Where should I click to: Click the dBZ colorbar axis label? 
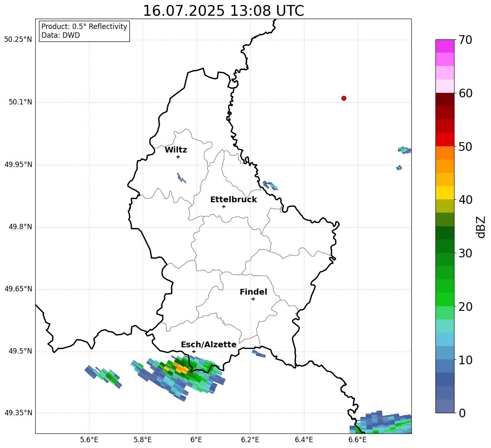click(480, 227)
